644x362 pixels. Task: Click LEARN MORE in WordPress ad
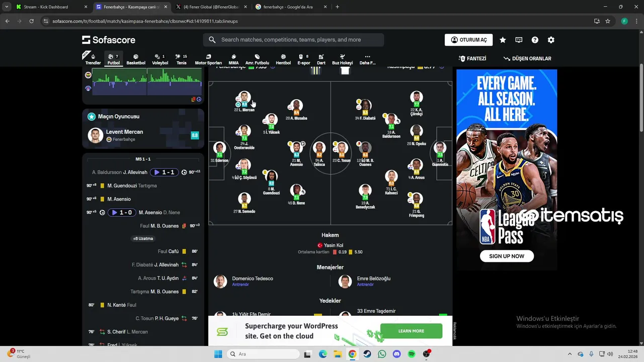click(411, 331)
